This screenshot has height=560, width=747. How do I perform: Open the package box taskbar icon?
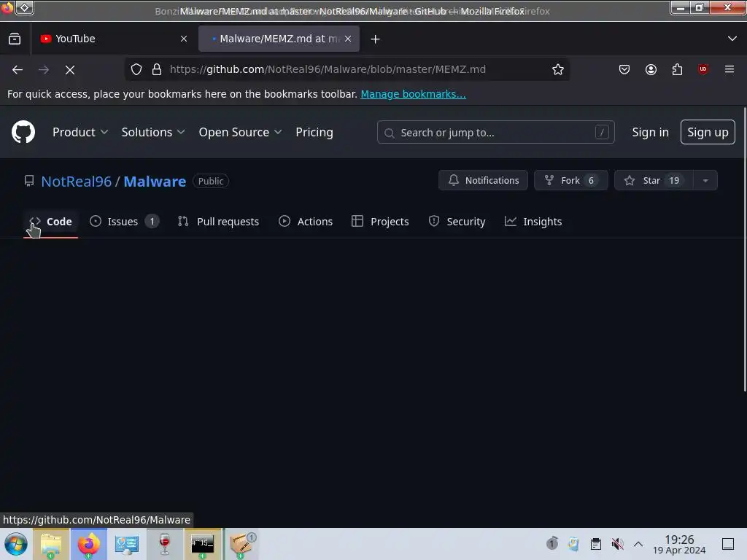pyautogui.click(x=241, y=544)
